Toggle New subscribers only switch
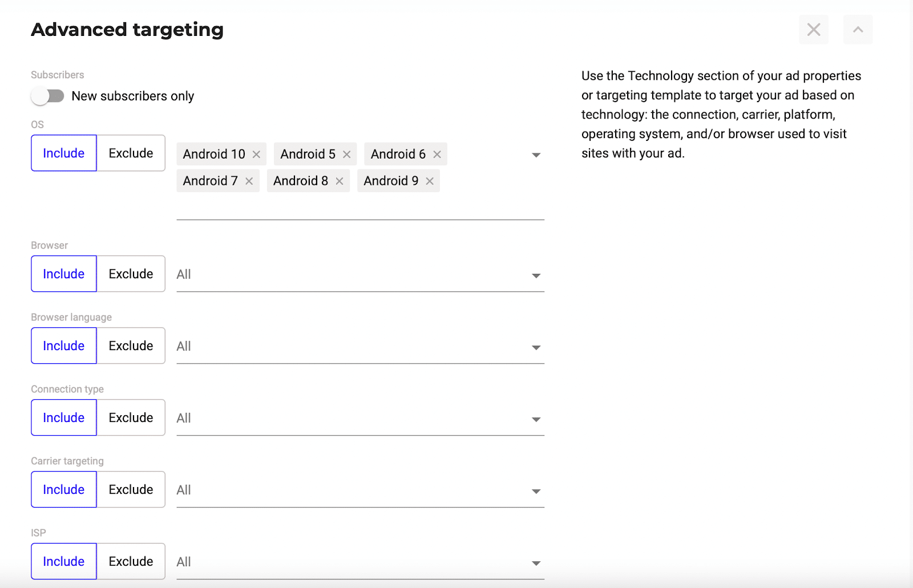The width and height of the screenshot is (913, 588). coord(48,96)
